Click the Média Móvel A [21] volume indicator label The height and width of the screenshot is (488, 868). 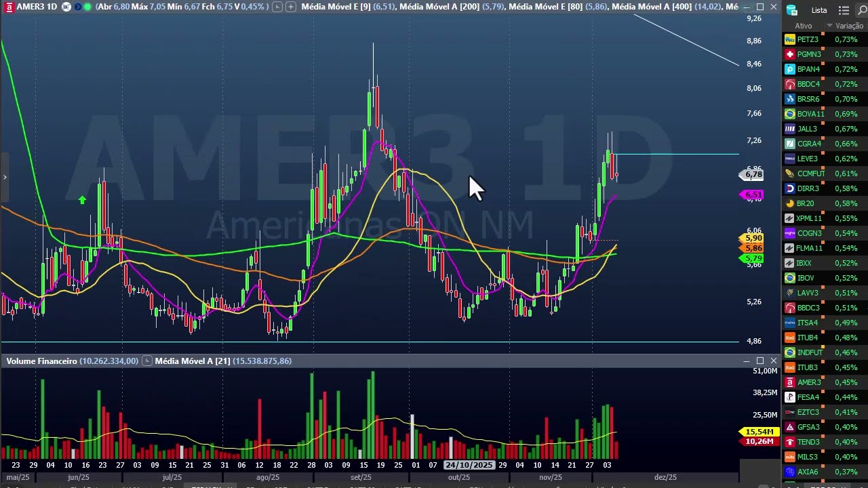(x=193, y=361)
